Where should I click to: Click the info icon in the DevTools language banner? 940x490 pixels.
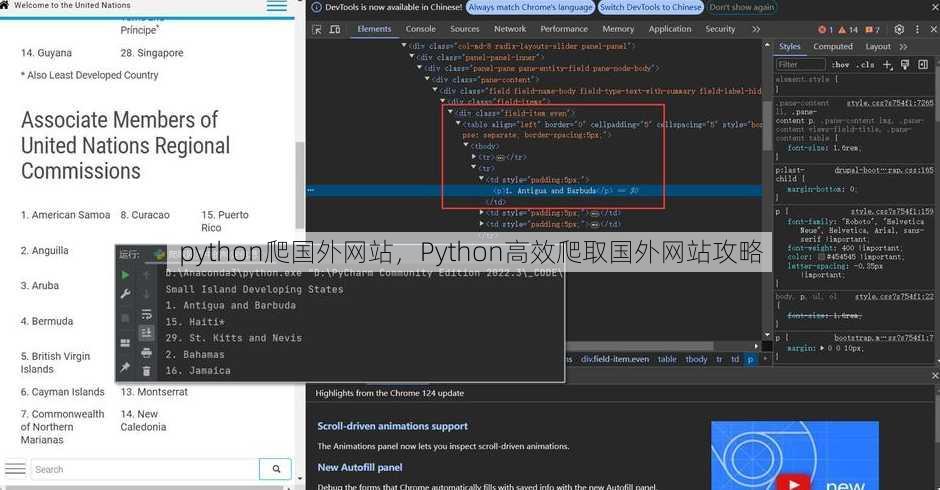coord(316,7)
